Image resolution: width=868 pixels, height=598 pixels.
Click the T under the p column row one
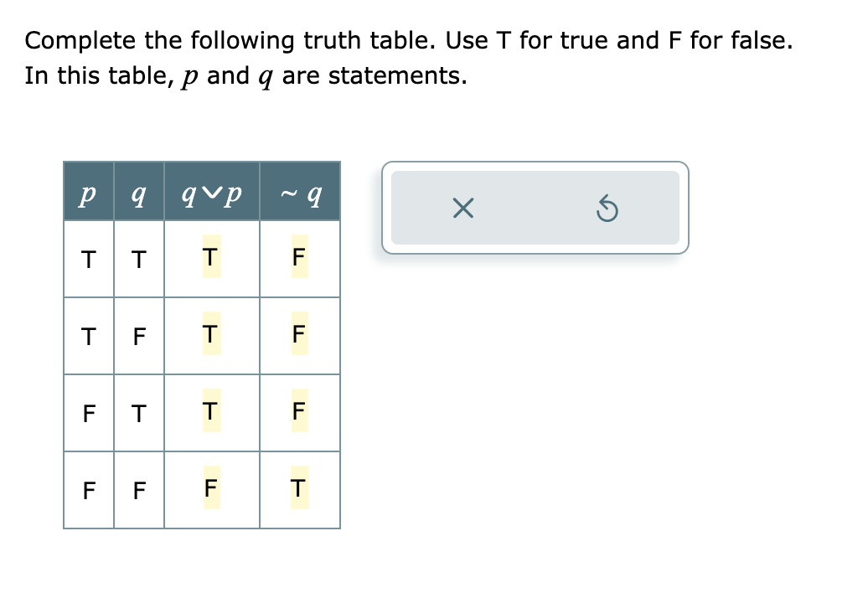pyautogui.click(x=87, y=258)
